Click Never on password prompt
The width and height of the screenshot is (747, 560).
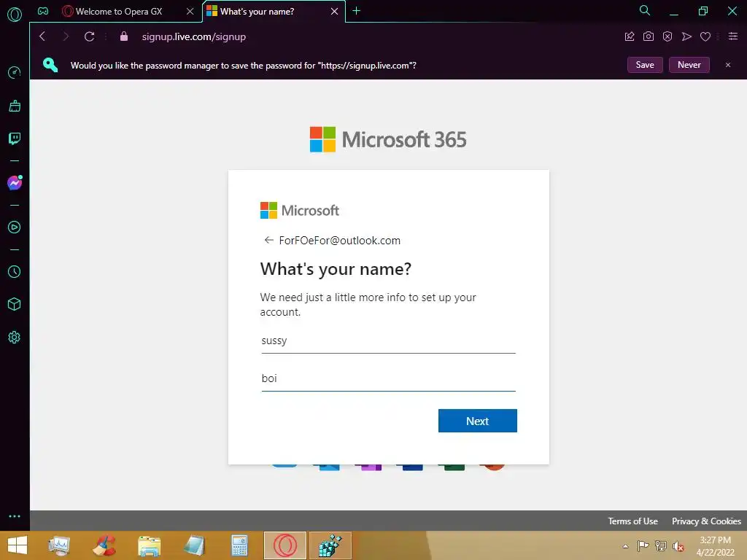[689, 65]
